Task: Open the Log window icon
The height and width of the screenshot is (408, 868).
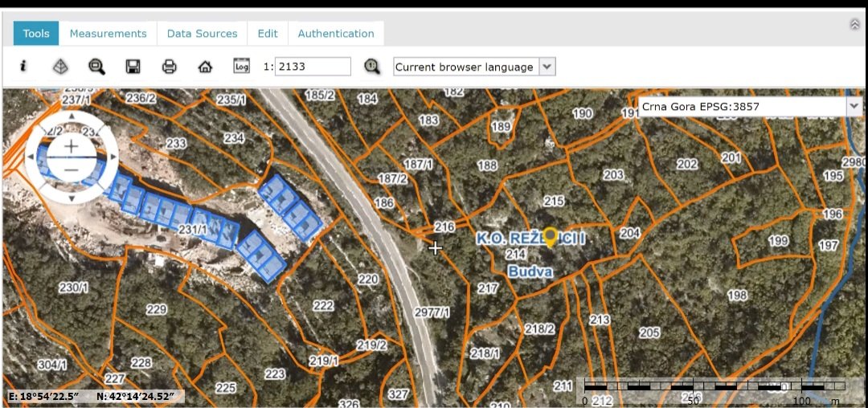Action: (x=241, y=67)
